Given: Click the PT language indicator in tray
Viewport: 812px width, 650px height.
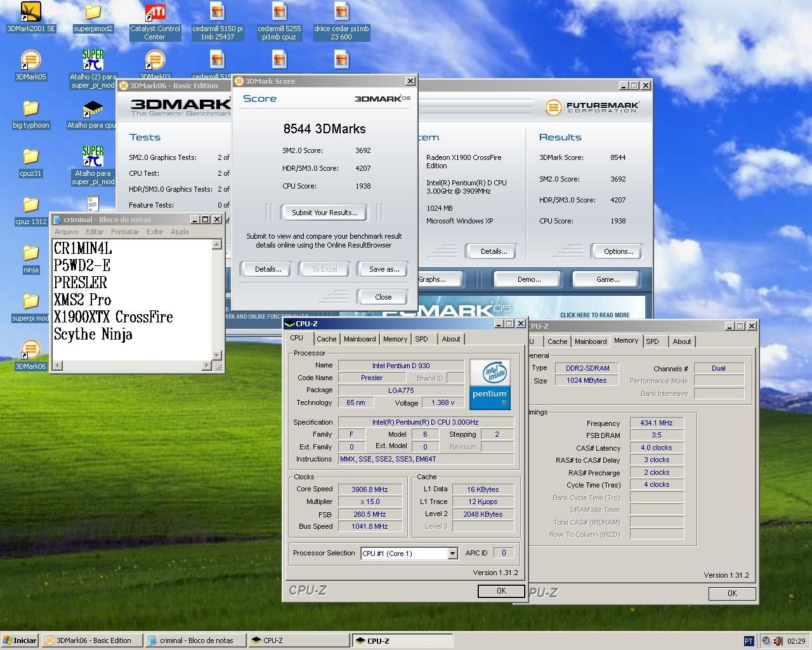Looking at the screenshot, I should (749, 640).
